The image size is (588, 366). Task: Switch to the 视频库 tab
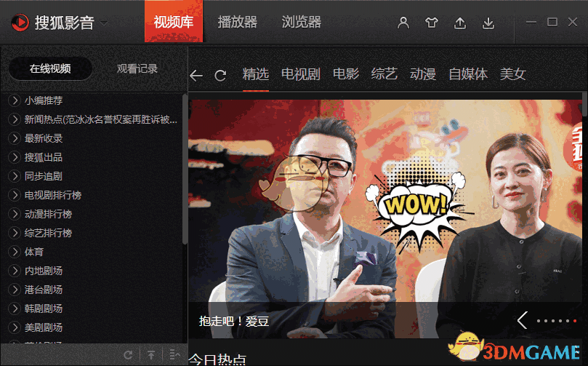(174, 22)
